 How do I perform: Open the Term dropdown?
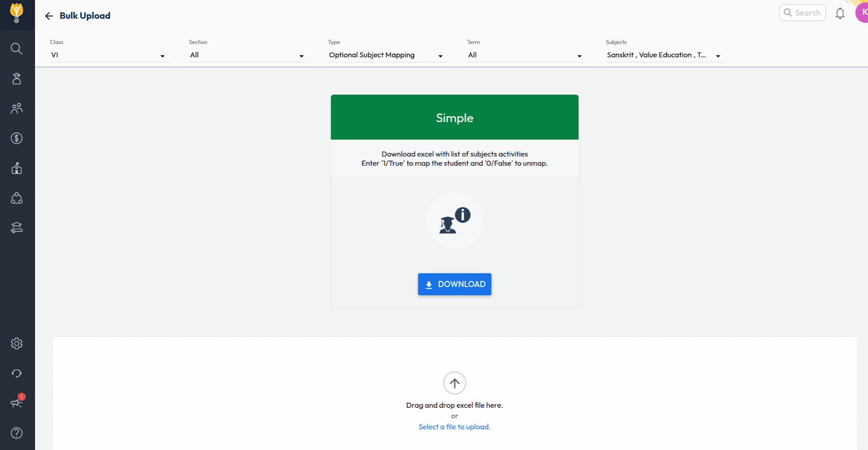click(x=525, y=55)
